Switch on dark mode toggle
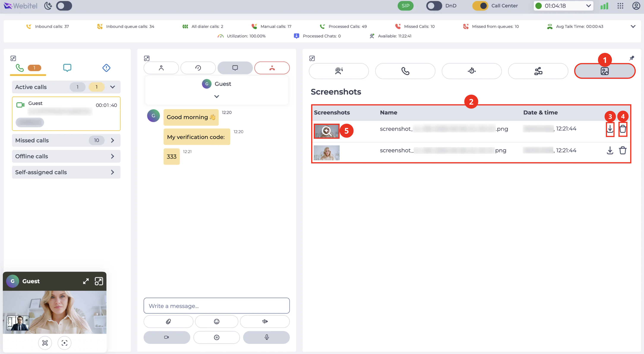Image resolution: width=644 pixels, height=354 pixels. 64,6
